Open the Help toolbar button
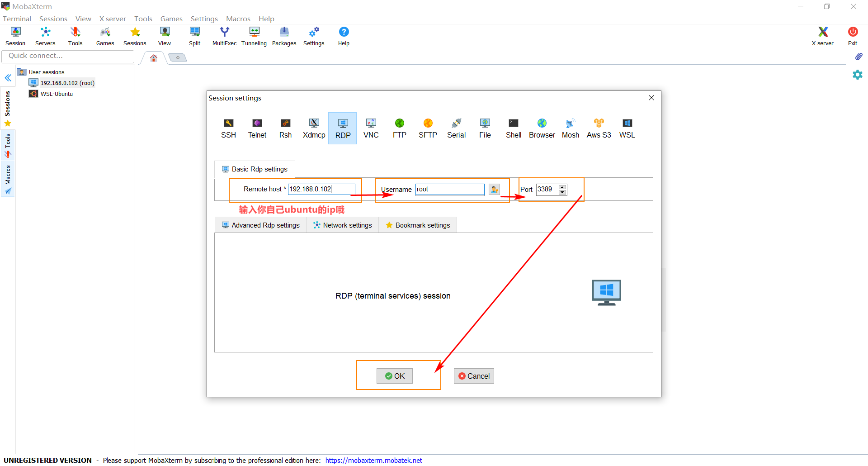 coord(344,36)
